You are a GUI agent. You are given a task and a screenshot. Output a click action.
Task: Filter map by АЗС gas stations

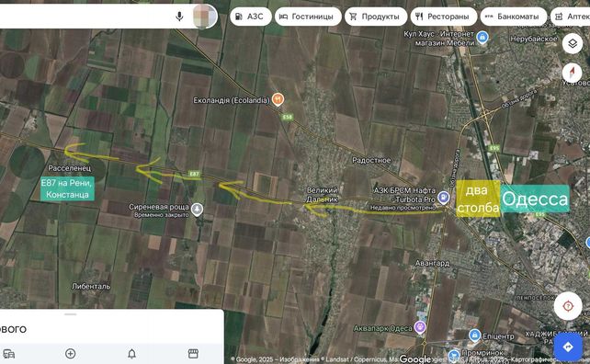[x=251, y=17]
